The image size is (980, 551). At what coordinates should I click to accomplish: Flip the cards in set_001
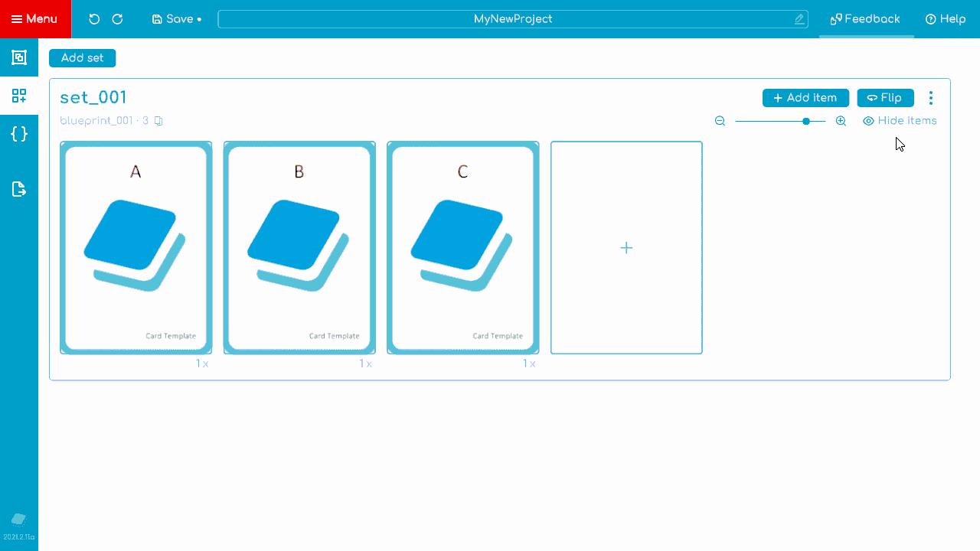[885, 98]
